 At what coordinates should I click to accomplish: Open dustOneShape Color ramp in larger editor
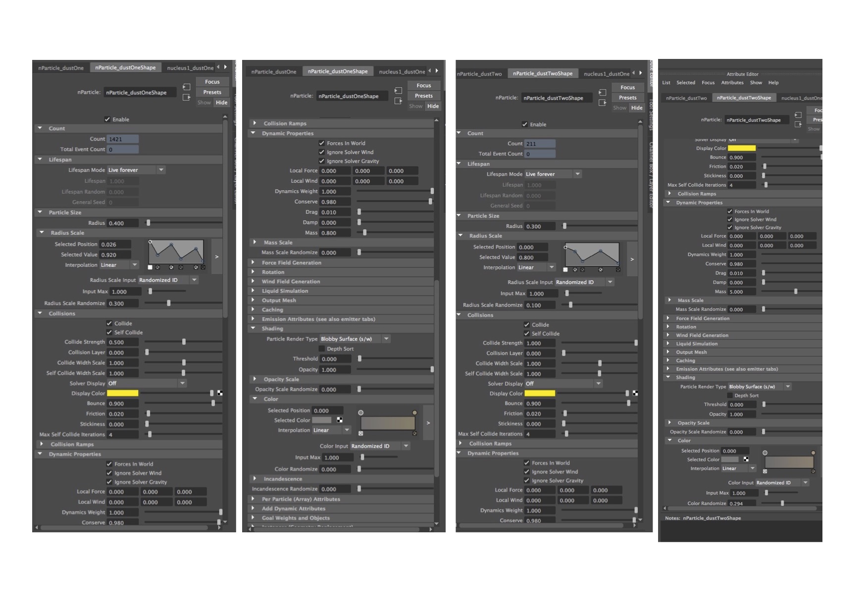[x=428, y=423]
